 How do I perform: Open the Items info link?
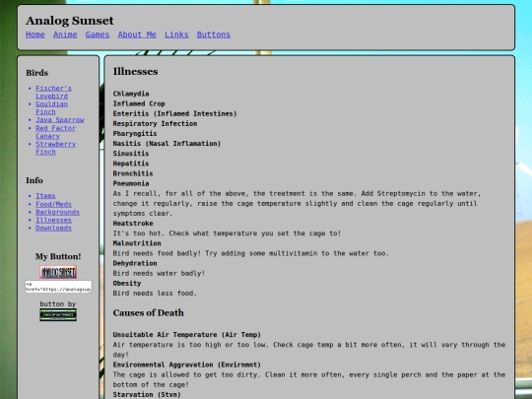pyautogui.click(x=45, y=196)
